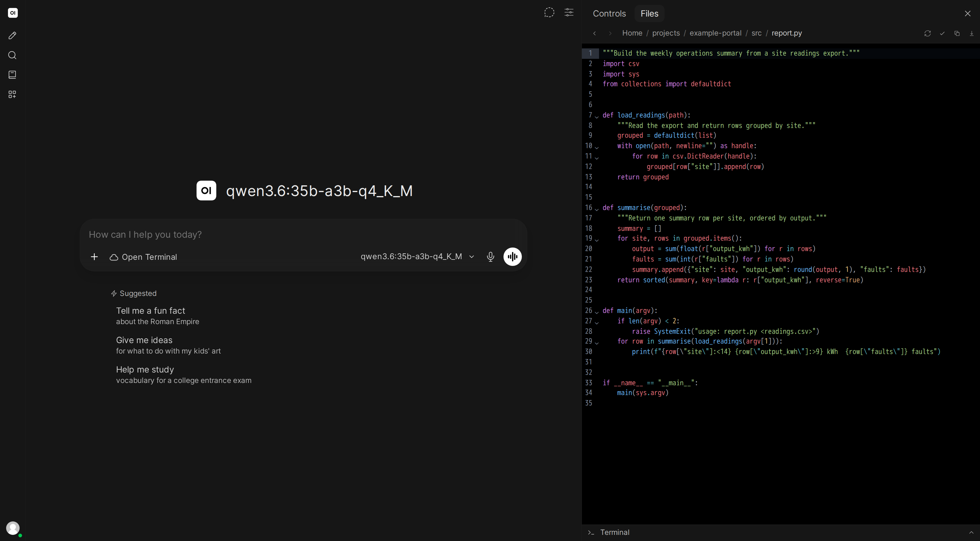Click 'grouped = defaultdict(list)' line 9
Image resolution: width=980 pixels, height=541 pixels.
point(666,135)
